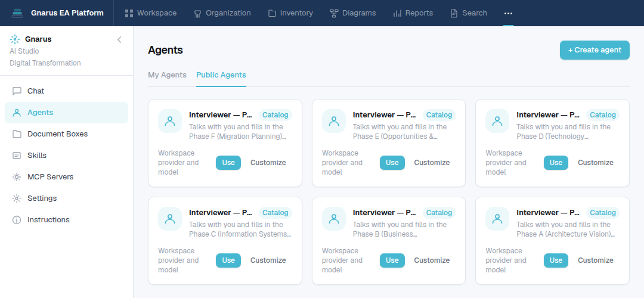Click the Reports bar chart icon

[397, 13]
